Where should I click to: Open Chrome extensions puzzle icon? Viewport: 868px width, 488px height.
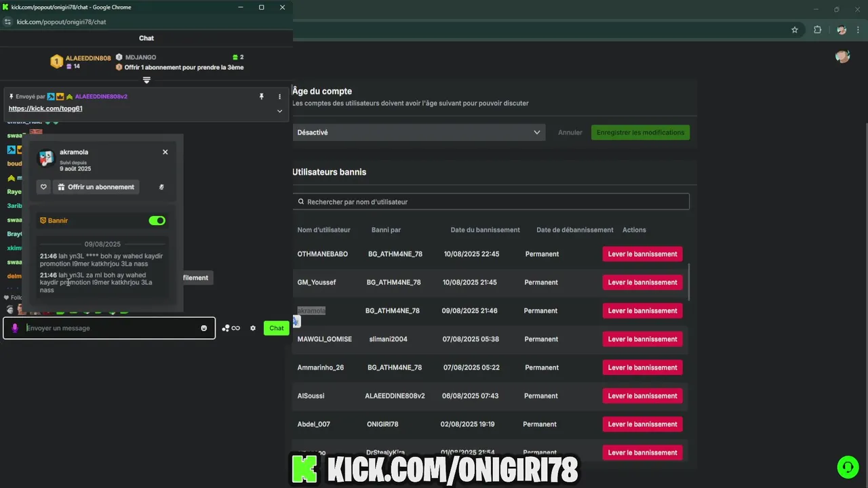coord(818,30)
